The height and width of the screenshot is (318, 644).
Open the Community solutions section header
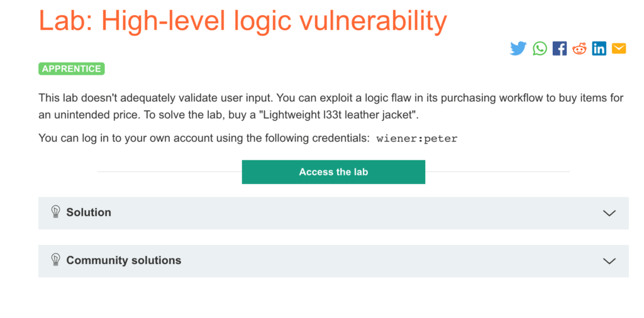333,261
